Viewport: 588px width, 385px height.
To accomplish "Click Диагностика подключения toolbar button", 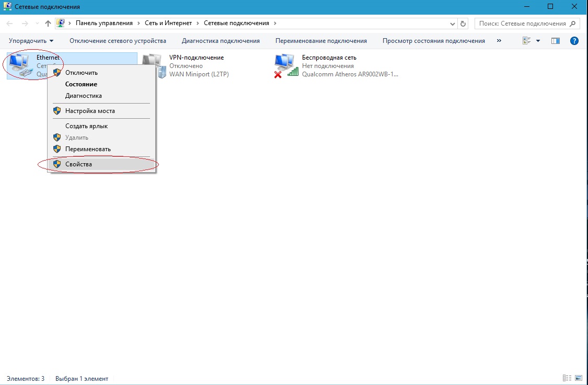I will tap(221, 41).
